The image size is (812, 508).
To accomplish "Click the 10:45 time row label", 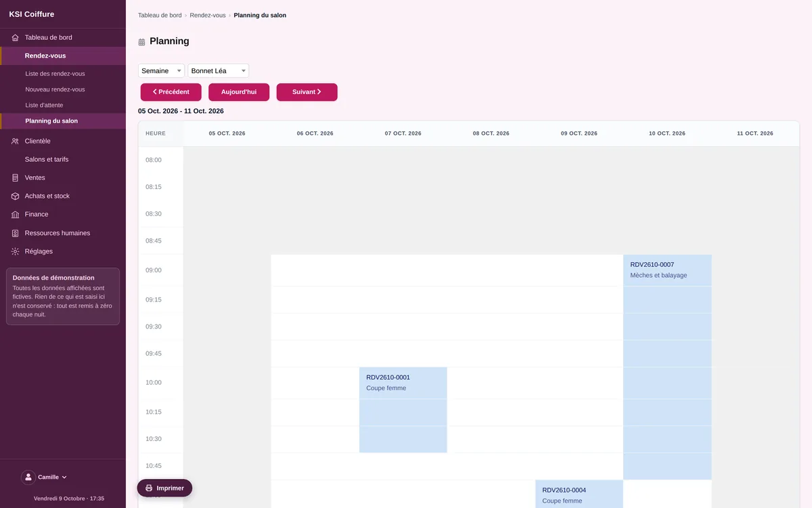I will click(x=154, y=466).
